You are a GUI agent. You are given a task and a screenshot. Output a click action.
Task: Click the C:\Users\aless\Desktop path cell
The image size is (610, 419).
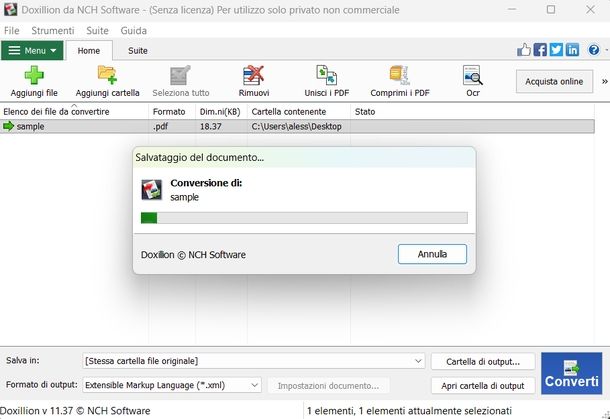(296, 126)
